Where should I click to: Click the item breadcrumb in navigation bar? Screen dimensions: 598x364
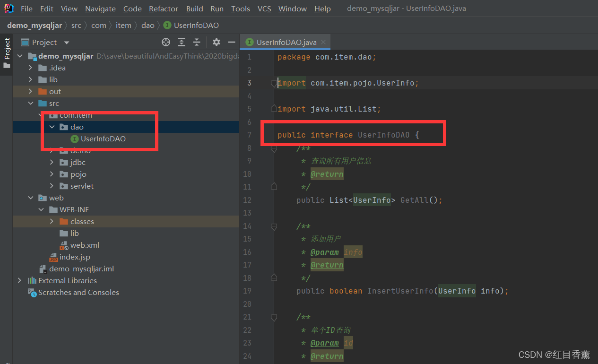[123, 25]
